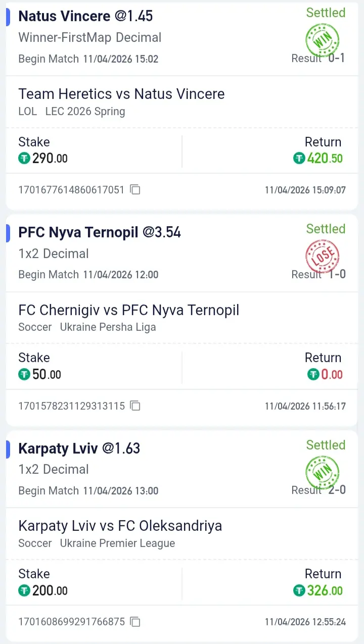Copy bet ID 1701608699291766875
Screen dimensions: 364x644
(135, 621)
